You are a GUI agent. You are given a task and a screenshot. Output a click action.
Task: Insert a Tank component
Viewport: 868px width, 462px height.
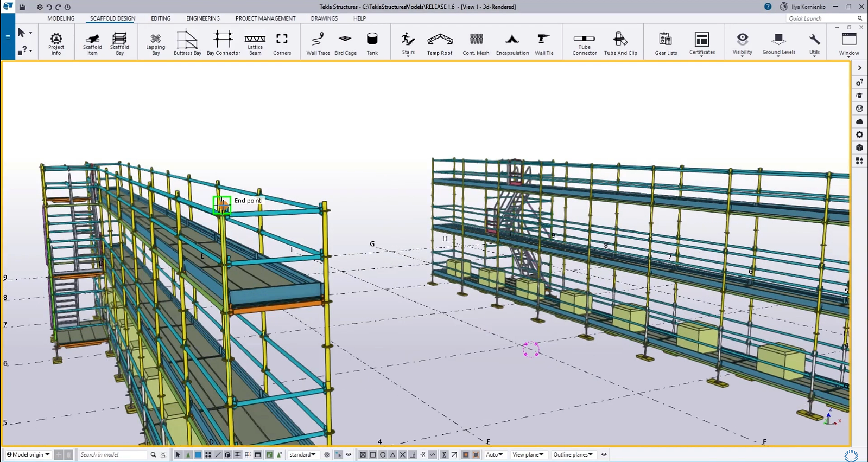(372, 43)
